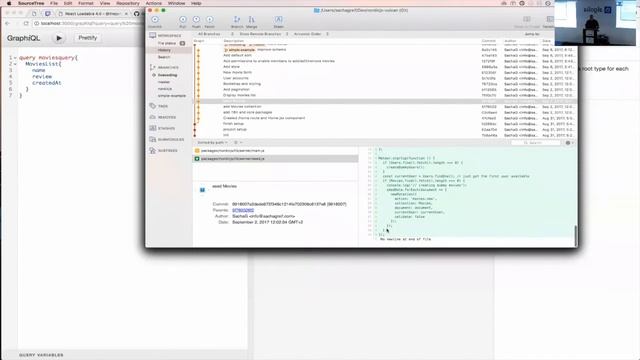Click the Author column header
The image size is (640, 360).
point(510,41)
